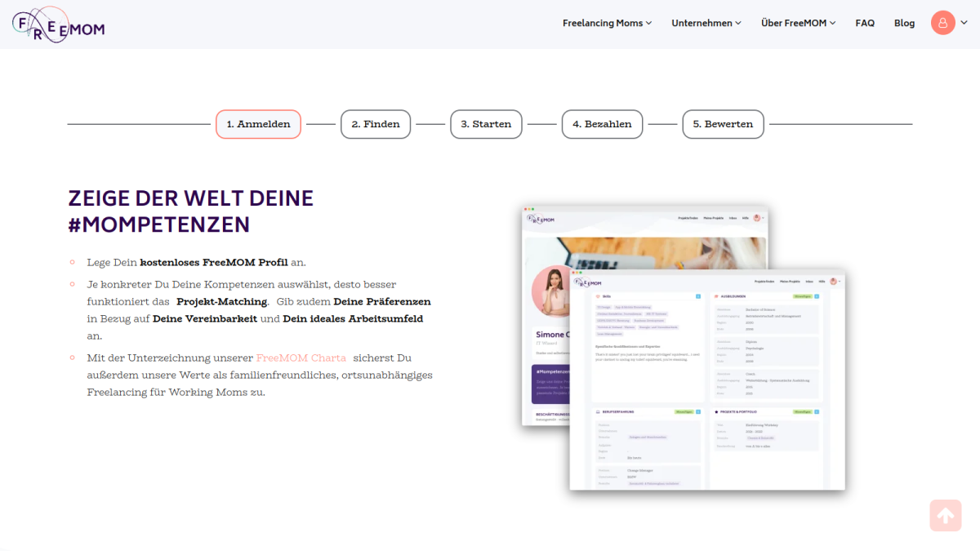Select the 4. Bezahlen step
Viewport: 980px width, 551px height.
602,124
